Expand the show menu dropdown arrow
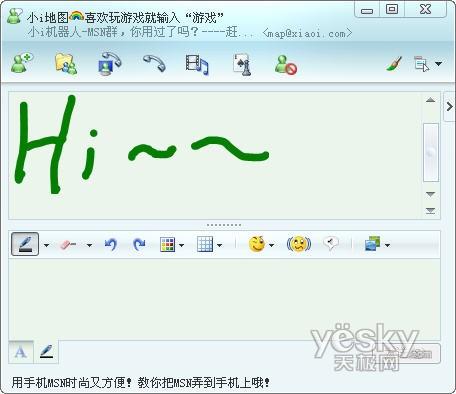Image resolution: width=456 pixels, height=394 pixels. coord(438,63)
